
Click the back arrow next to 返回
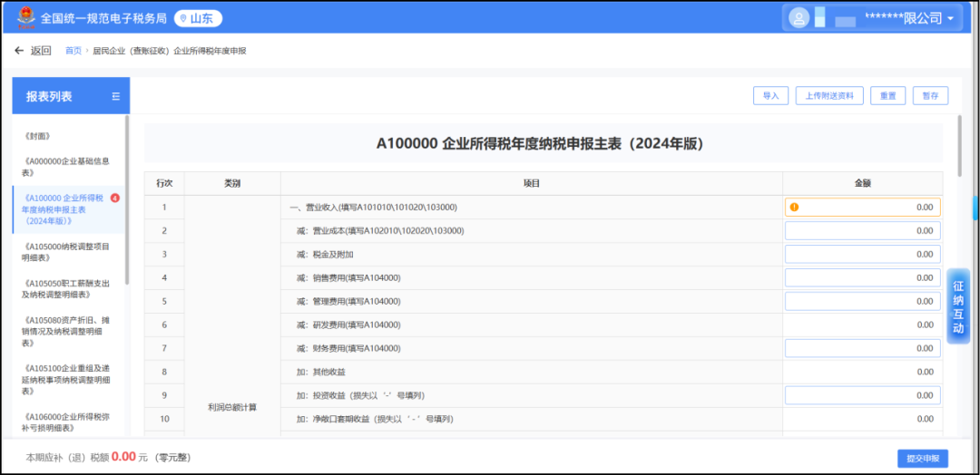(19, 51)
